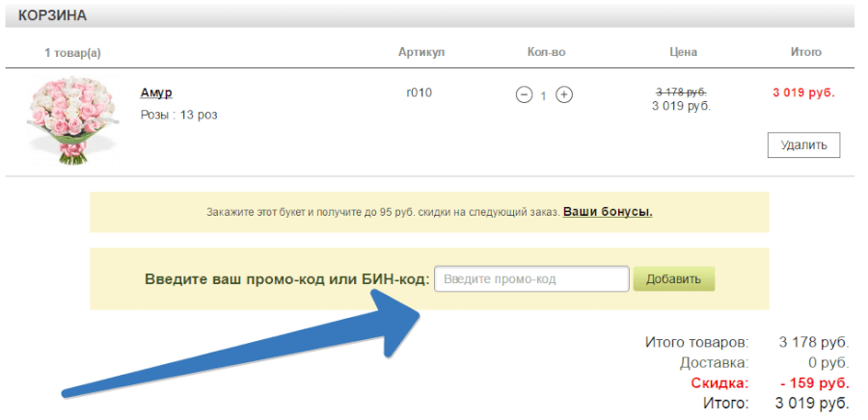Click the Цена column header
868x420 pixels.
tap(683, 52)
